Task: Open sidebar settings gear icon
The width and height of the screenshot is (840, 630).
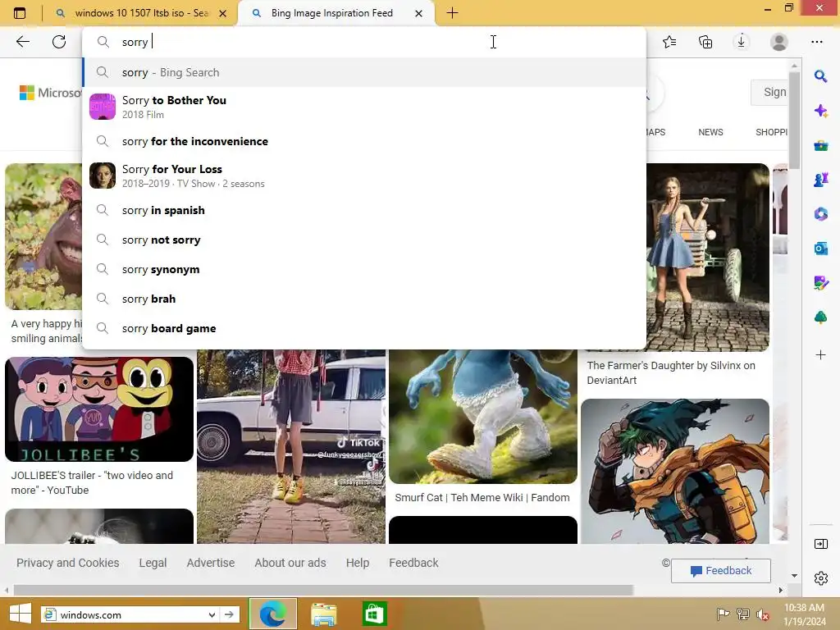Action: pos(820,578)
